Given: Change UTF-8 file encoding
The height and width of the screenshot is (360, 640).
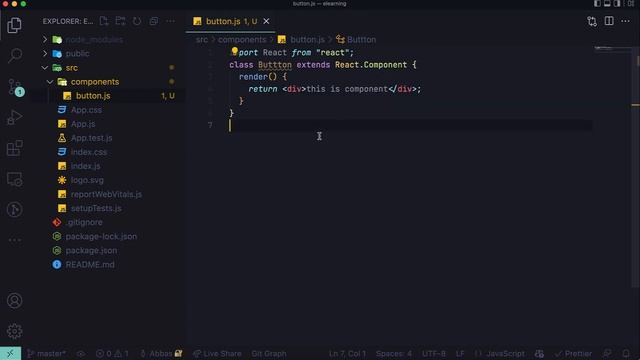Looking at the screenshot, I should click(x=433, y=354).
